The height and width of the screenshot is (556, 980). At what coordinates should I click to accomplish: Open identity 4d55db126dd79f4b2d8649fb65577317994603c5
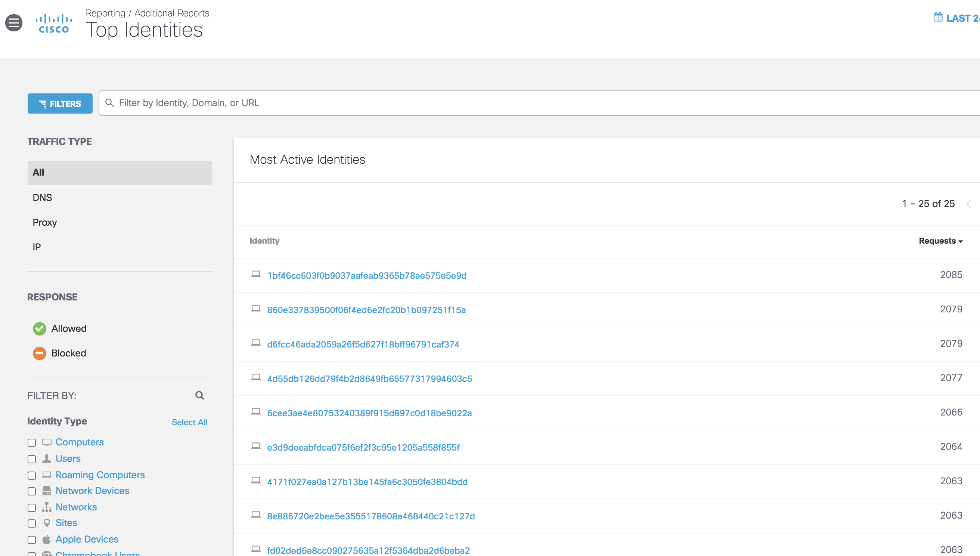369,379
